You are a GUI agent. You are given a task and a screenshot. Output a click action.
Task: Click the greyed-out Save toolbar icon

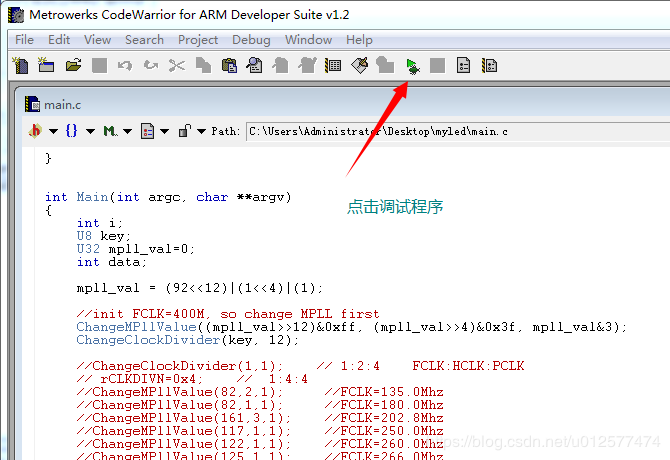[x=99, y=65]
